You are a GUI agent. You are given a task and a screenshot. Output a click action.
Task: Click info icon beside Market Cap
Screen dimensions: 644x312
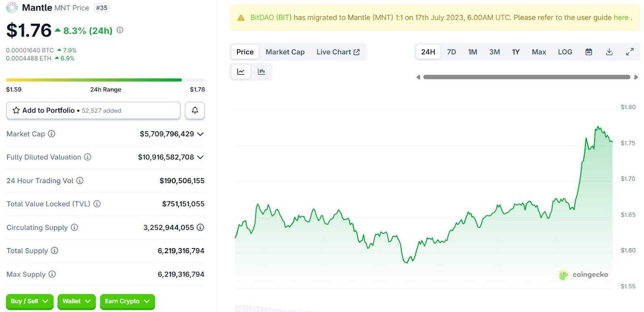[52, 134]
